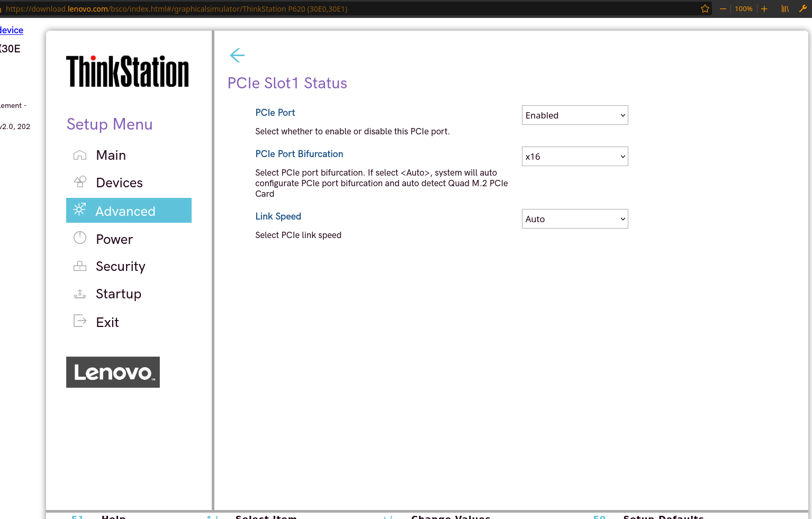Click the Main home icon in sidebar

coord(80,155)
